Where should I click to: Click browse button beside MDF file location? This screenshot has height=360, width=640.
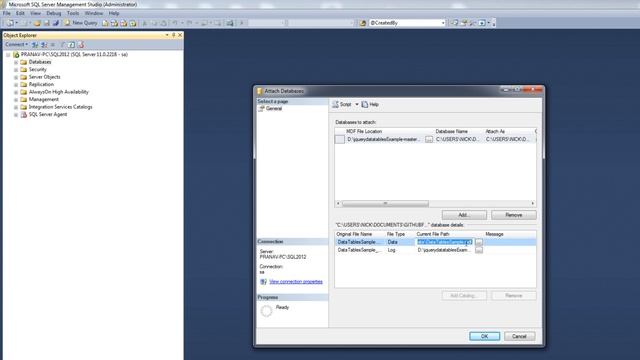(x=429, y=139)
